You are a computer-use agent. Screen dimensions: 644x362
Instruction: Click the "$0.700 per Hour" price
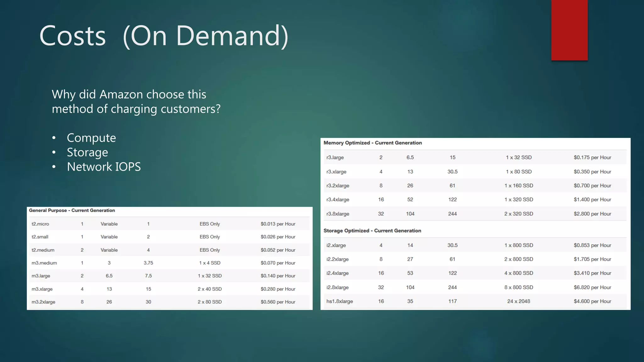pyautogui.click(x=592, y=185)
